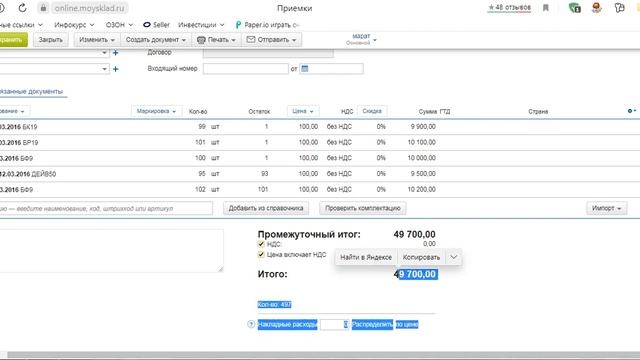Click the Seller bookmark icon
The width and height of the screenshot is (640, 360).
tap(147, 25)
